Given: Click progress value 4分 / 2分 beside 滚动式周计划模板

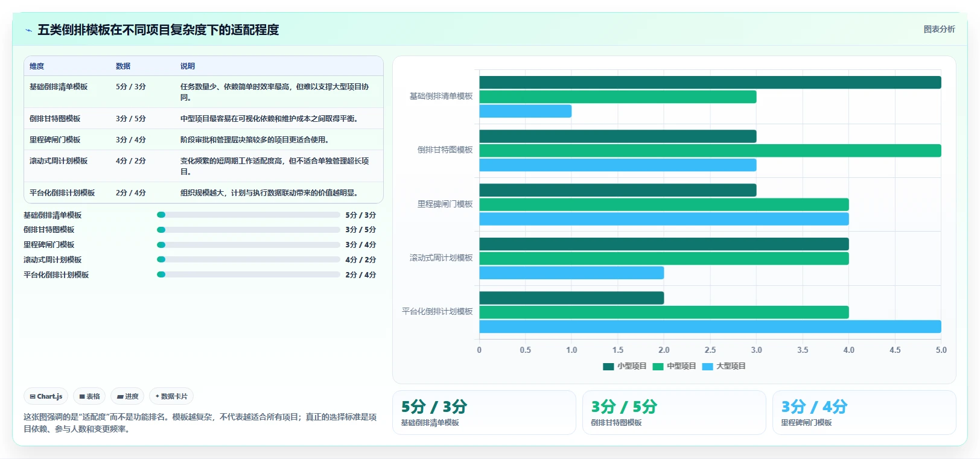Looking at the screenshot, I should coord(361,259).
